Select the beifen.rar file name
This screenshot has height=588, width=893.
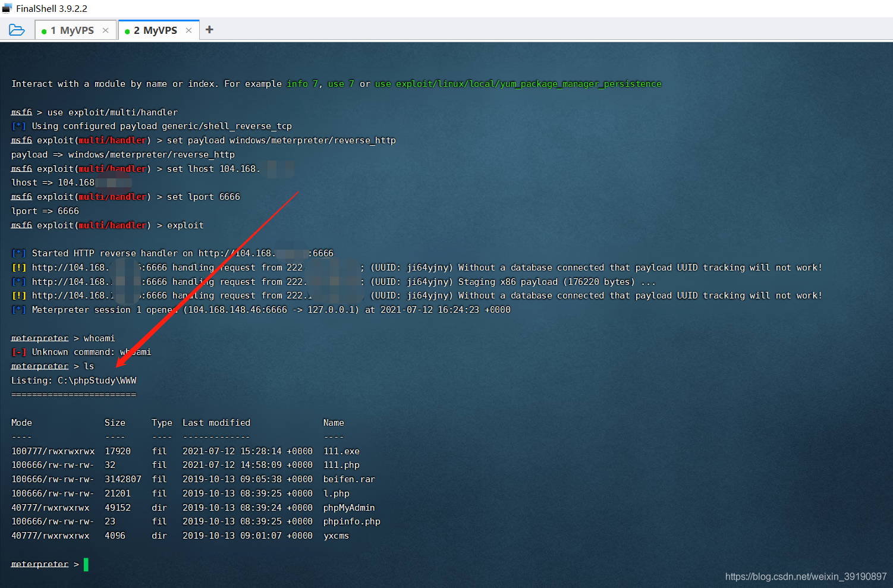pos(349,479)
